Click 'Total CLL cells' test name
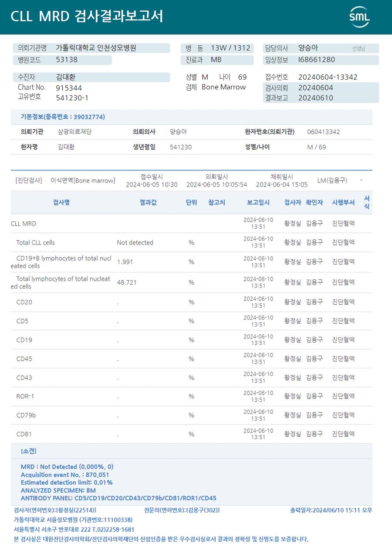 [36, 242]
